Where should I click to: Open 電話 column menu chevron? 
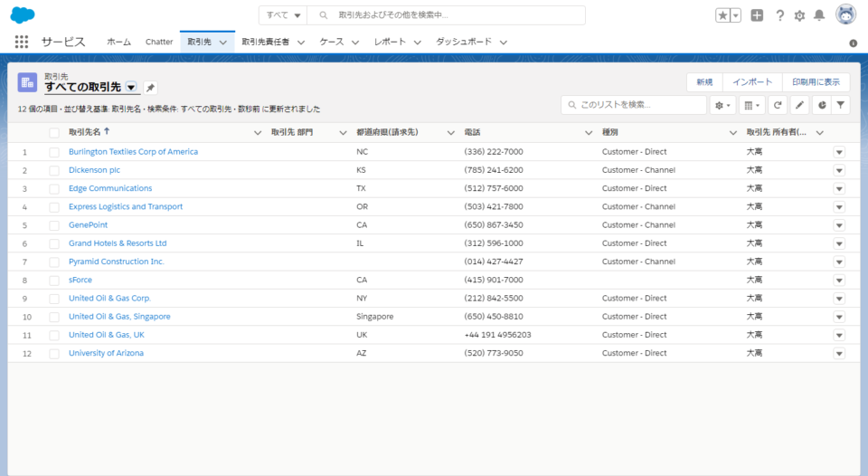pyautogui.click(x=589, y=132)
